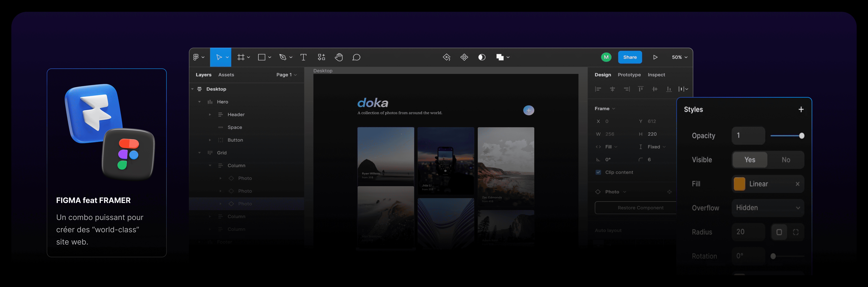This screenshot has width=868, height=287.
Task: Select uniform corner radius toggle
Action: tap(779, 232)
